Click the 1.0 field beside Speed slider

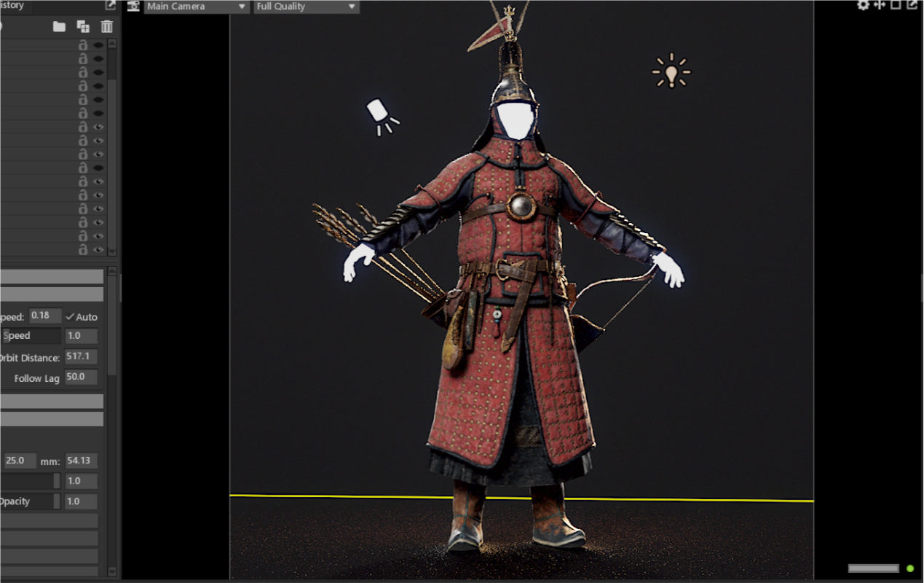[x=81, y=336]
